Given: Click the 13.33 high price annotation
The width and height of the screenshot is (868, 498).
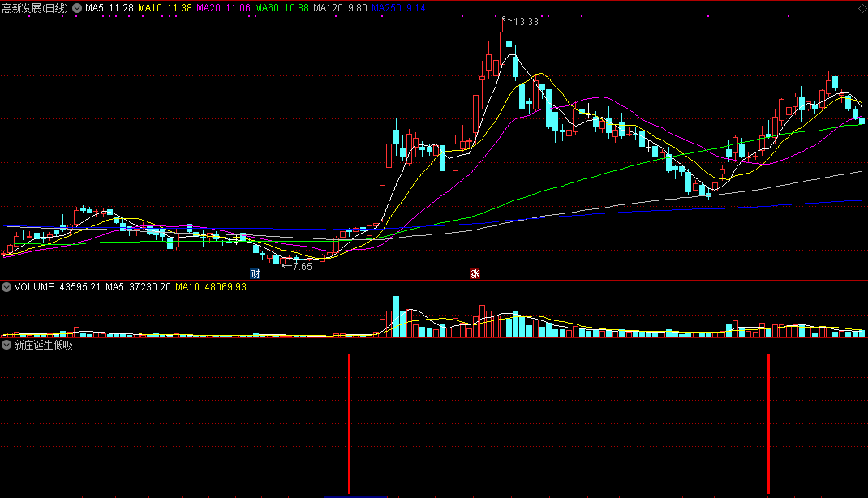Looking at the screenshot, I should [526, 22].
